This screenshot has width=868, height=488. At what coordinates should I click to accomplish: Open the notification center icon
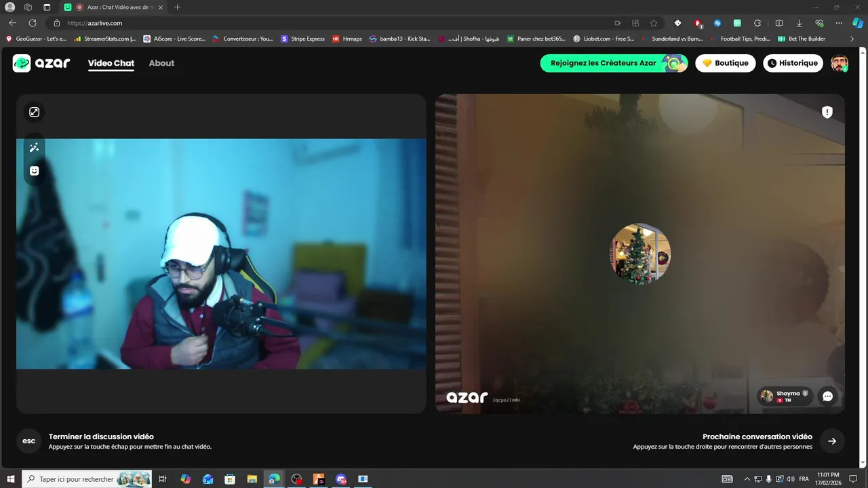[x=854, y=479]
